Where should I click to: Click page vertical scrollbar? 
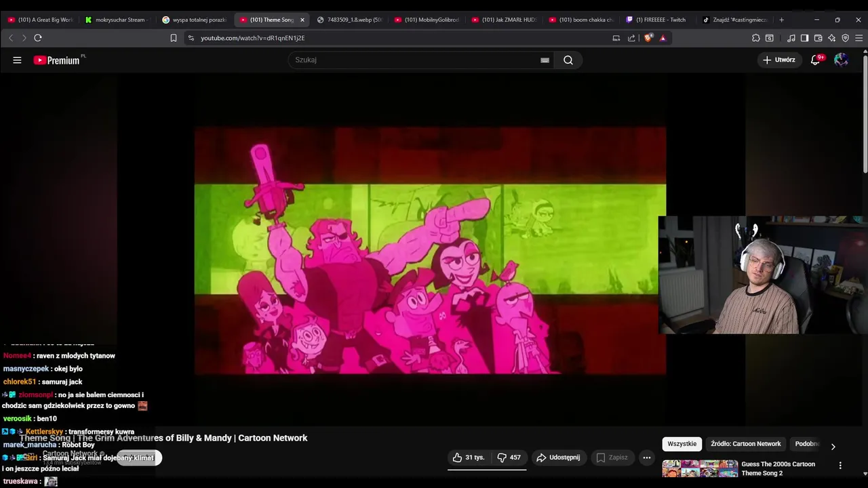coord(865,115)
